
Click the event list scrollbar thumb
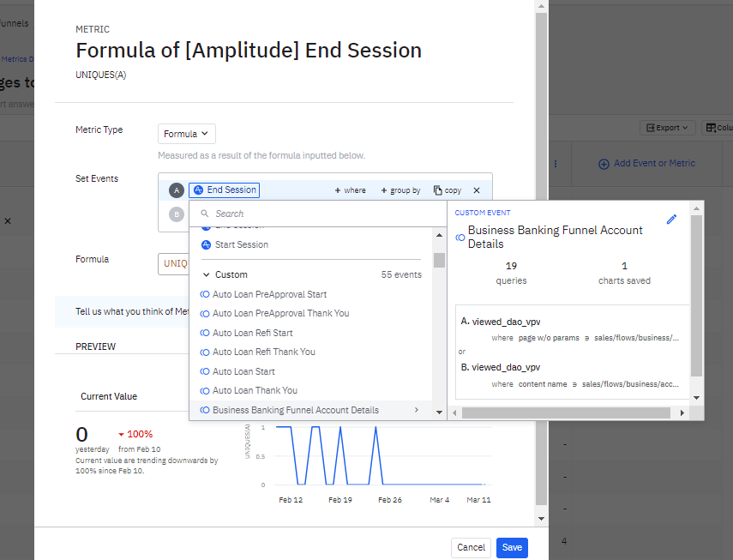click(439, 260)
